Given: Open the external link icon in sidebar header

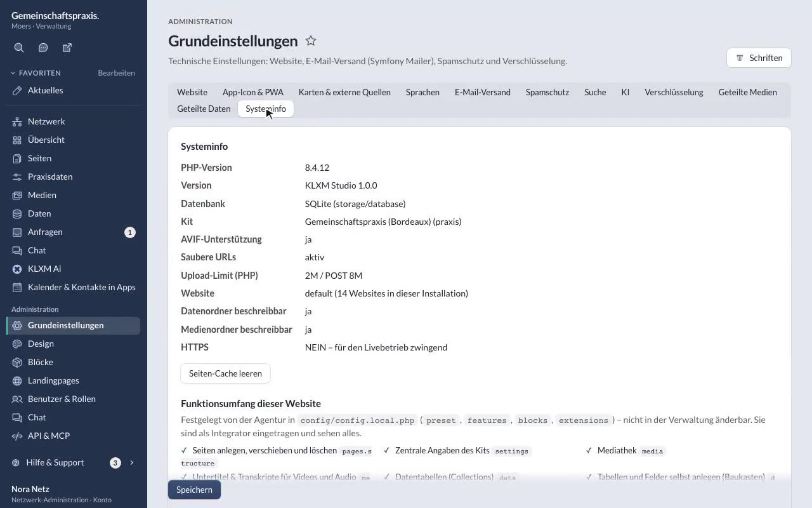Looking at the screenshot, I should point(67,48).
